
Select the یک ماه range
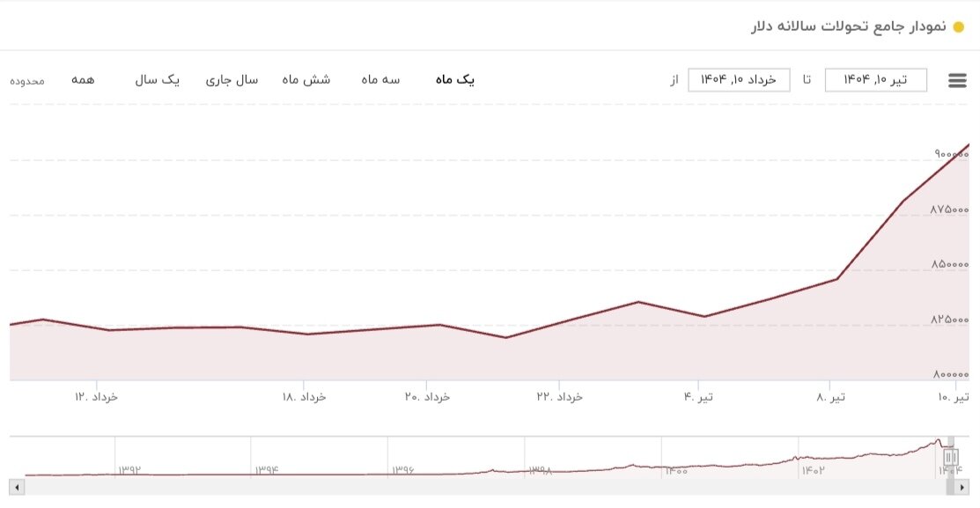pos(454,80)
